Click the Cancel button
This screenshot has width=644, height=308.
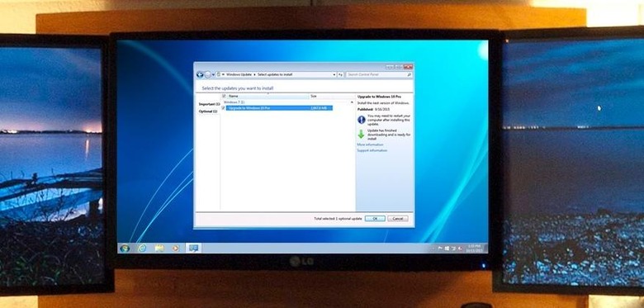click(398, 219)
